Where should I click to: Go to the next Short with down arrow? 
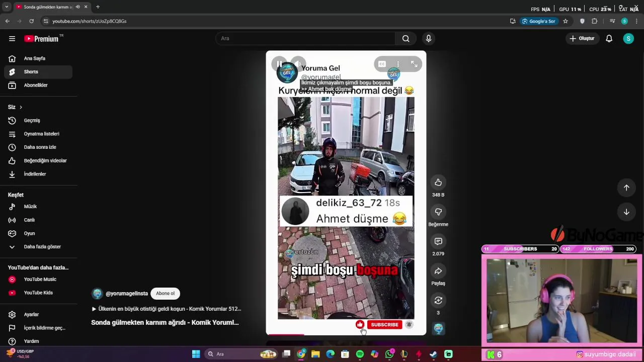(x=626, y=212)
